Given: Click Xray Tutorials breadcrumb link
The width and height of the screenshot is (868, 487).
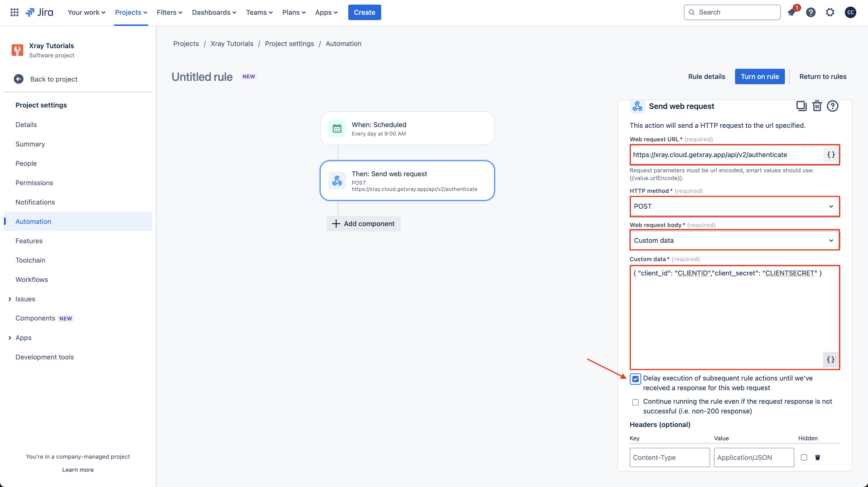Looking at the screenshot, I should (232, 43).
